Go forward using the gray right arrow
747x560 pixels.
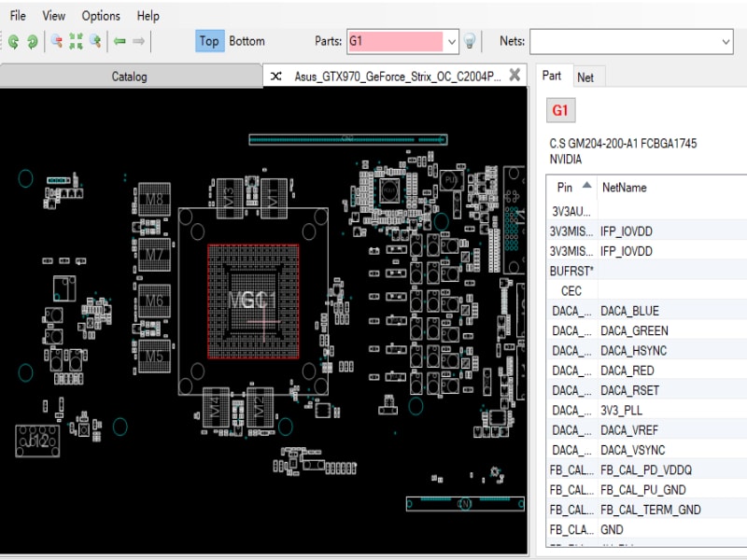tap(138, 41)
